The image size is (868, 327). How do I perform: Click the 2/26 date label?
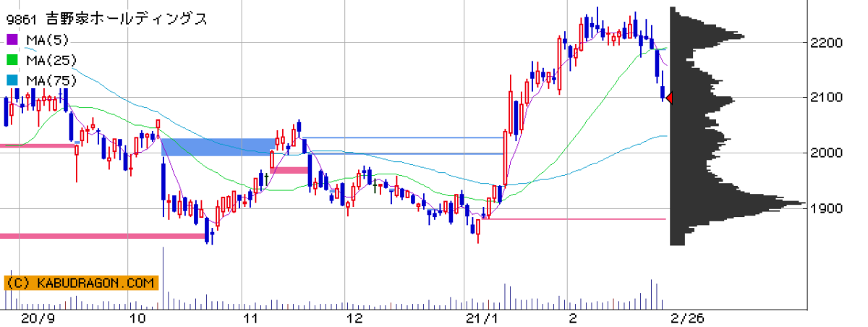[686, 318]
